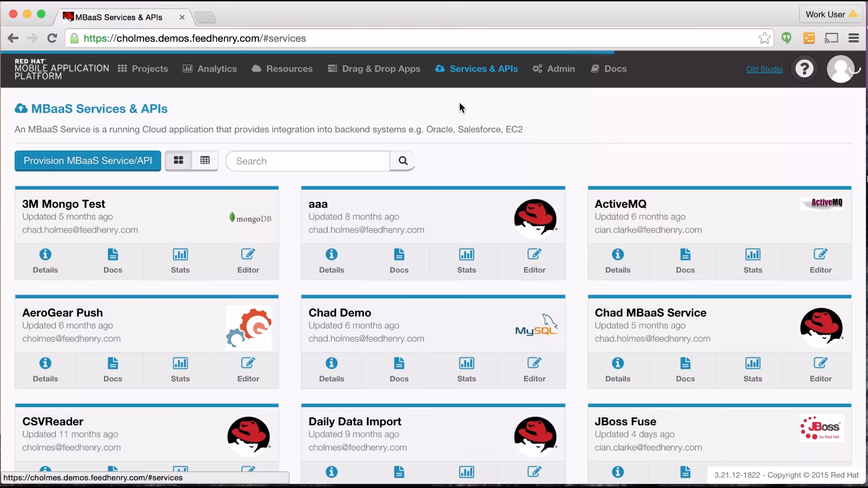
Task: Click Red Hat Mobile Application Platform logo
Action: pos(61,69)
